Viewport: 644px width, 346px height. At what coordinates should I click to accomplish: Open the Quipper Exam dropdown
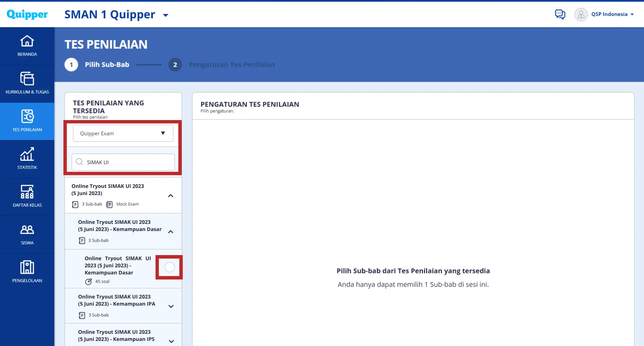(123, 133)
